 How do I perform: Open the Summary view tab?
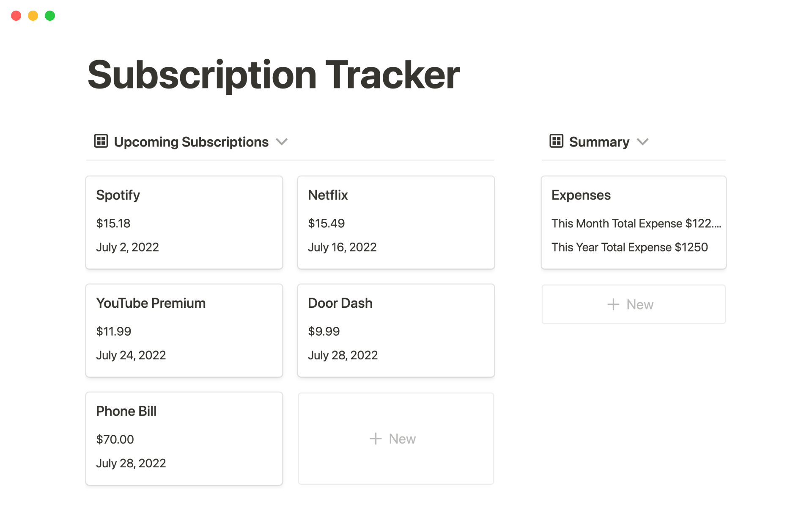point(599,142)
